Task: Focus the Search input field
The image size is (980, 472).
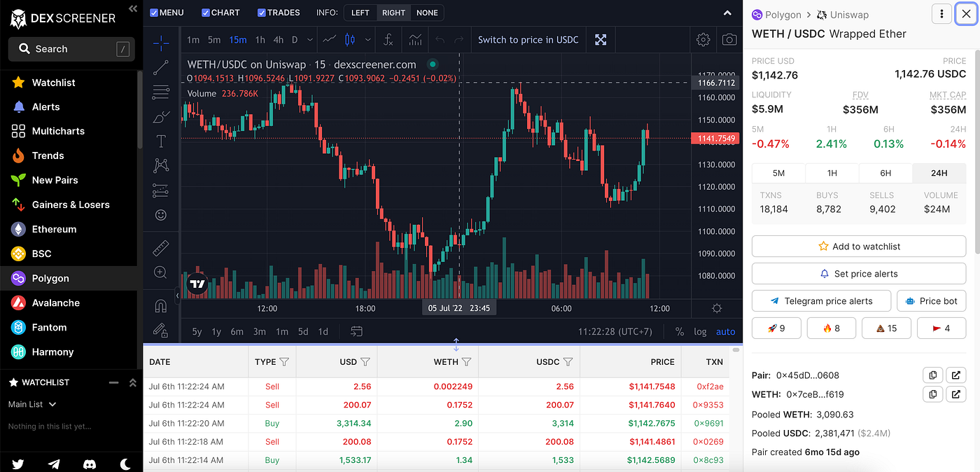Action: (71, 49)
